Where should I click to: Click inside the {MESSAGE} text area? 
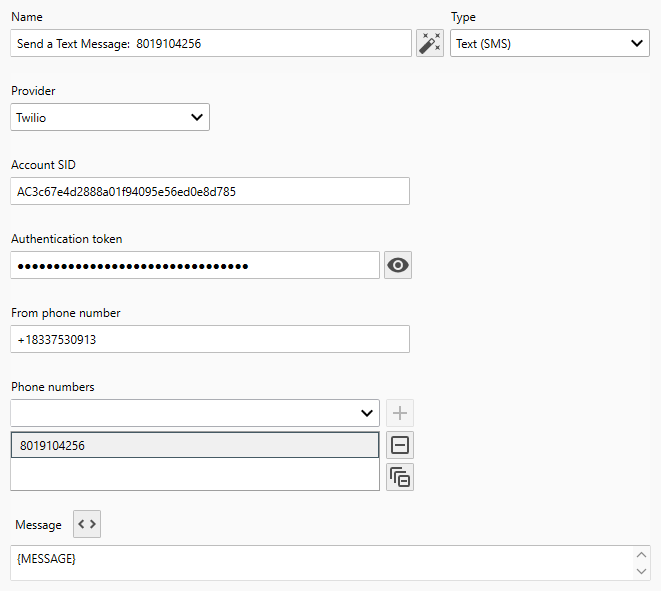coord(320,563)
